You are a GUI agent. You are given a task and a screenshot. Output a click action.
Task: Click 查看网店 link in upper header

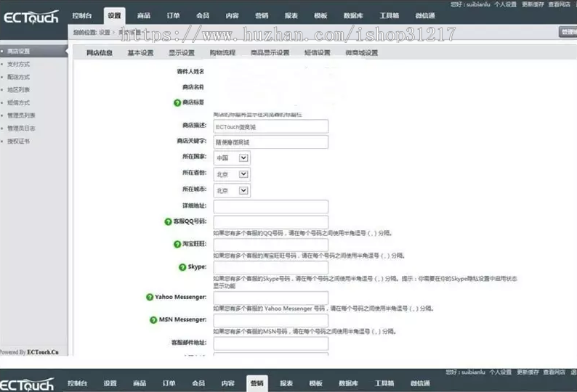tap(559, 4)
